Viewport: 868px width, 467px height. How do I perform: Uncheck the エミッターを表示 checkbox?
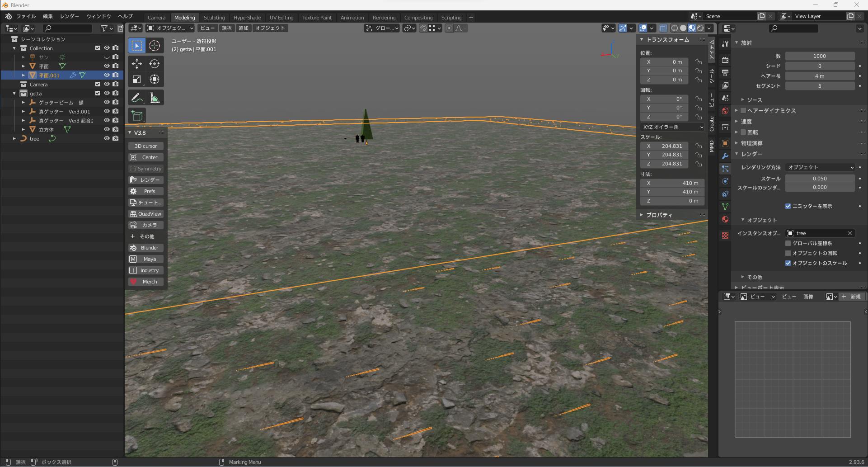pyautogui.click(x=788, y=206)
